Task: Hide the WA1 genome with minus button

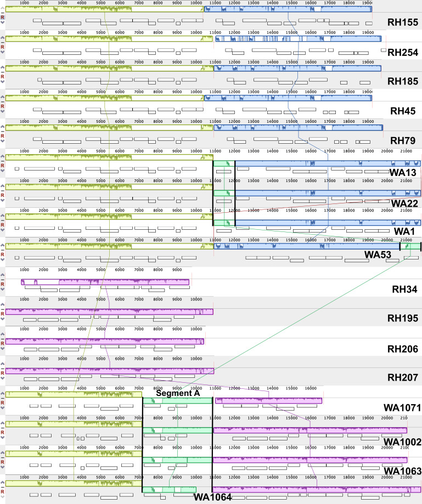Action: (x=2, y=220)
